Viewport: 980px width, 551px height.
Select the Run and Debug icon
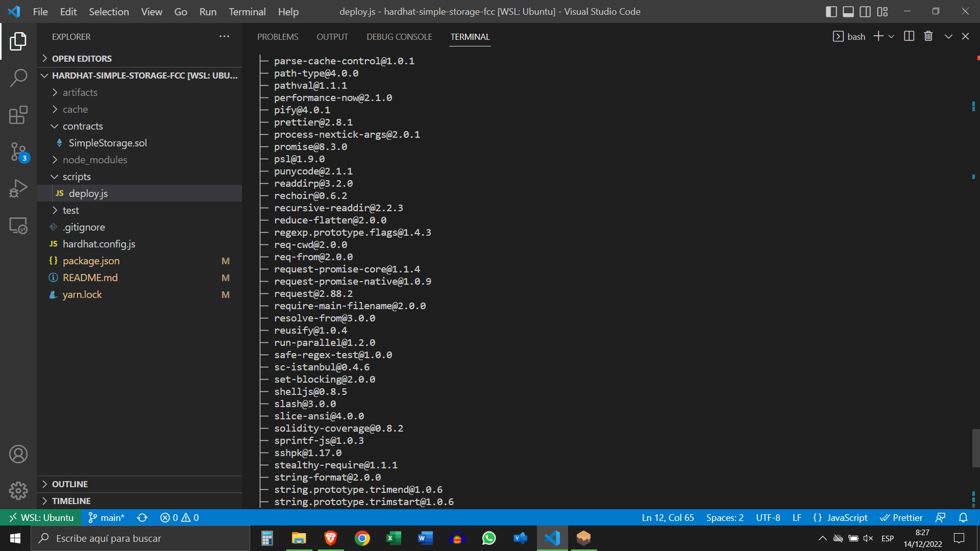(18, 188)
